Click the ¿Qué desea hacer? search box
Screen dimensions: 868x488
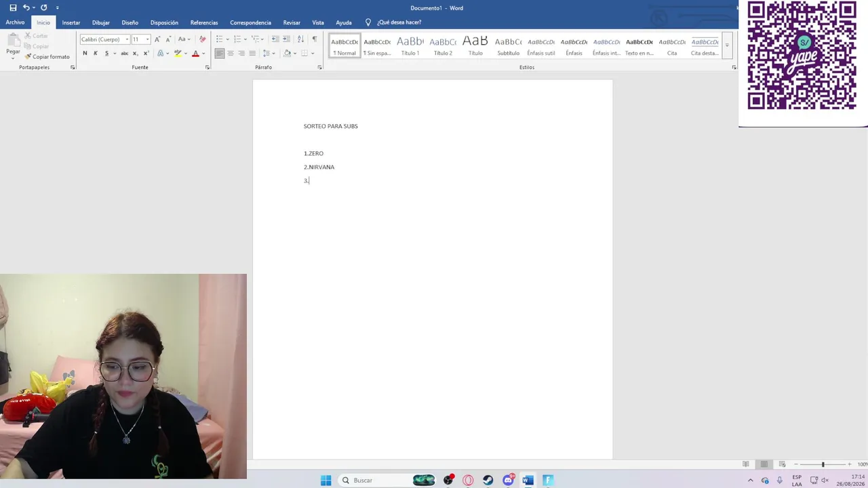coord(399,22)
